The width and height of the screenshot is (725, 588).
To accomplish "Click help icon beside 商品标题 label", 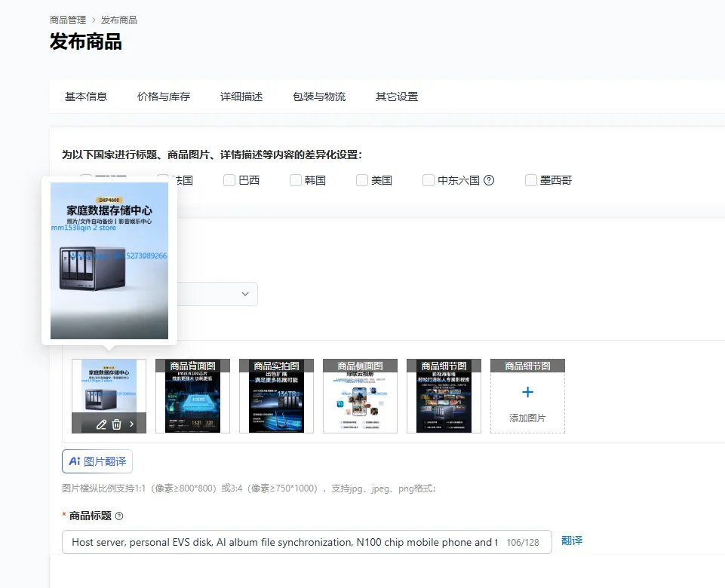I will pyautogui.click(x=119, y=516).
